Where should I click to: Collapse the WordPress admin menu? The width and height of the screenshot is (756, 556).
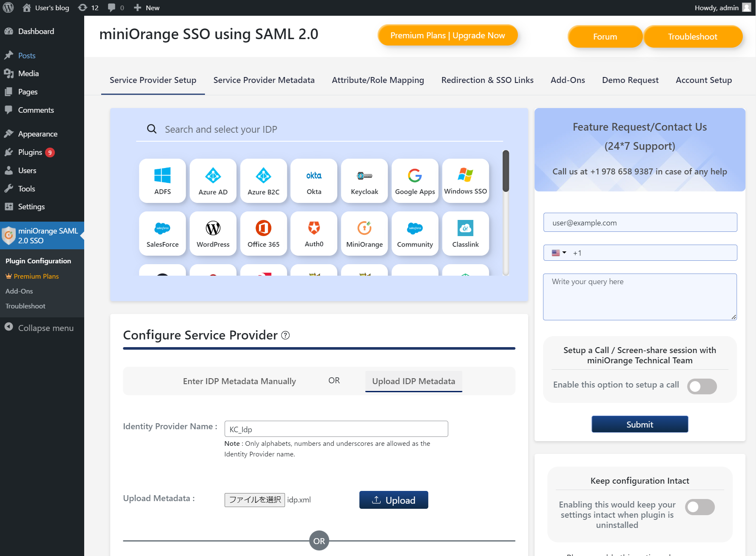point(39,328)
